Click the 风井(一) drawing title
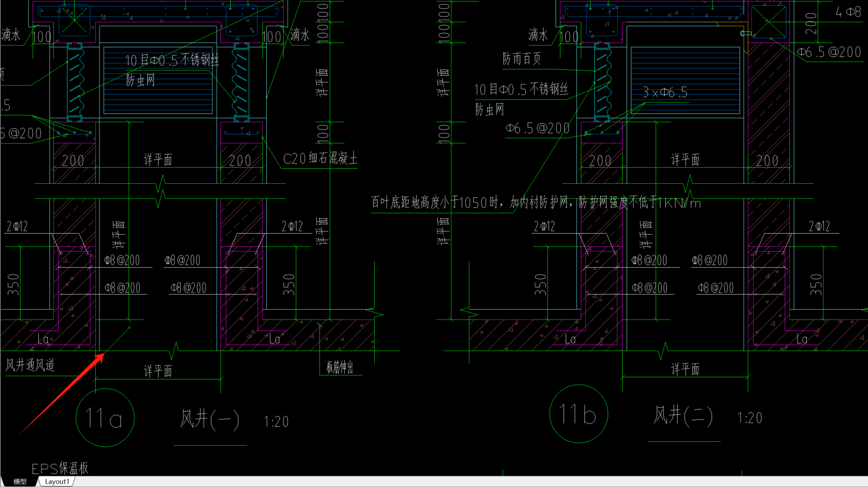The image size is (868, 487). [x=210, y=419]
